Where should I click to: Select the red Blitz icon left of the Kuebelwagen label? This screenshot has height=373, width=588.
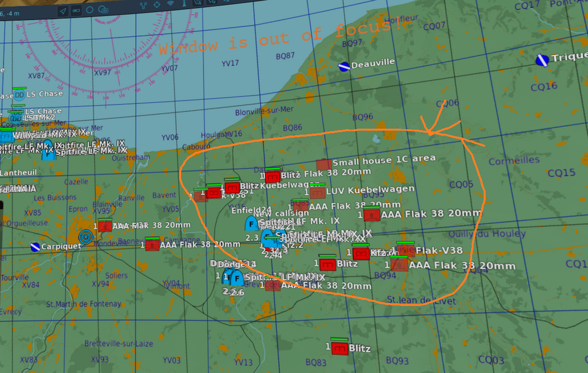point(232,187)
